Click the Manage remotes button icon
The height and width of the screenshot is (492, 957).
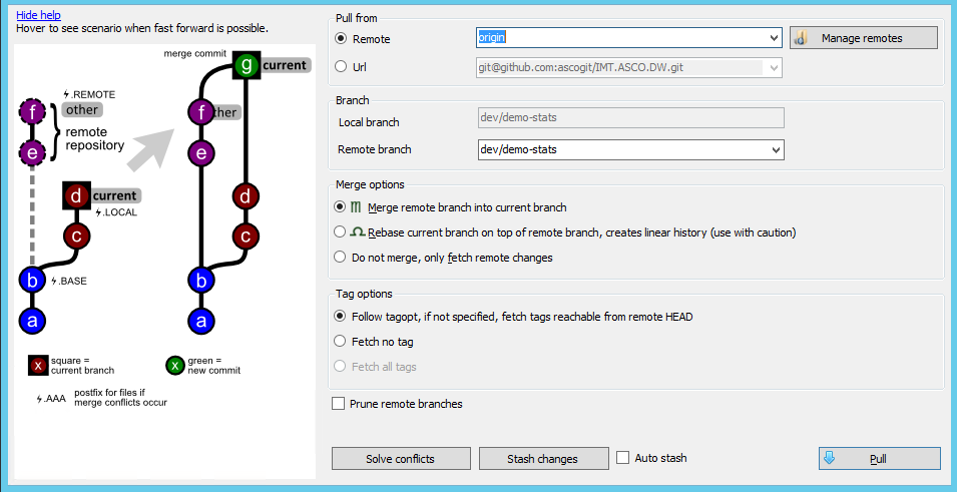(802, 38)
